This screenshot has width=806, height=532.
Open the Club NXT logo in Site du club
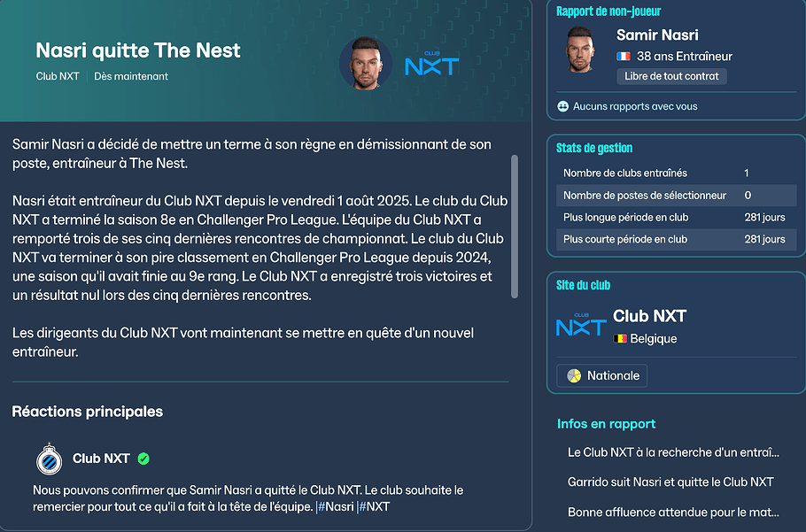pos(581,325)
